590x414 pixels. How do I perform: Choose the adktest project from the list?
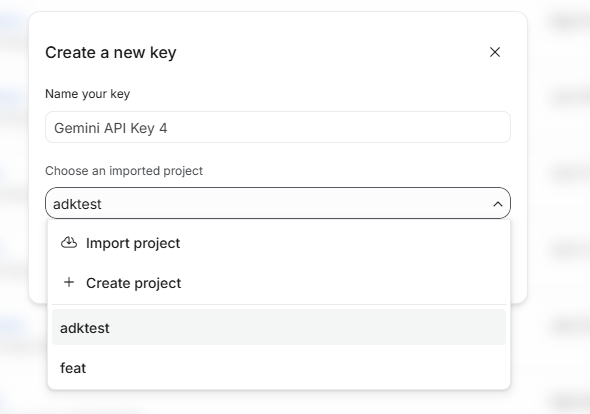click(x=279, y=327)
